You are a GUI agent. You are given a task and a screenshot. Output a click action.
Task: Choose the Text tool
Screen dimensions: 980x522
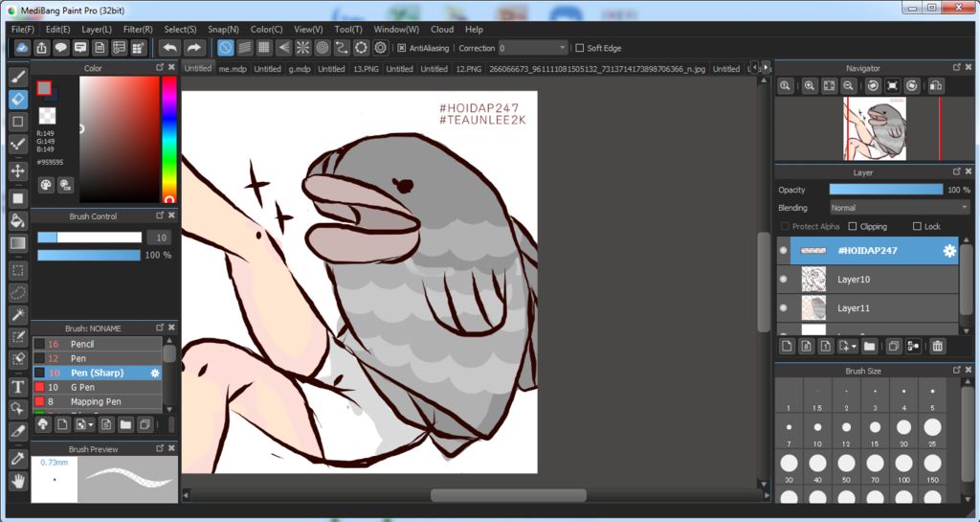[x=17, y=386]
